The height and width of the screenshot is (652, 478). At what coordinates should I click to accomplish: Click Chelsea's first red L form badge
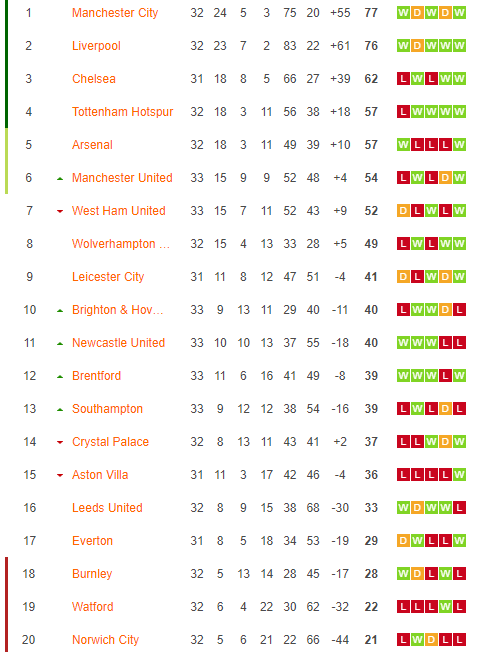pyautogui.click(x=403, y=79)
